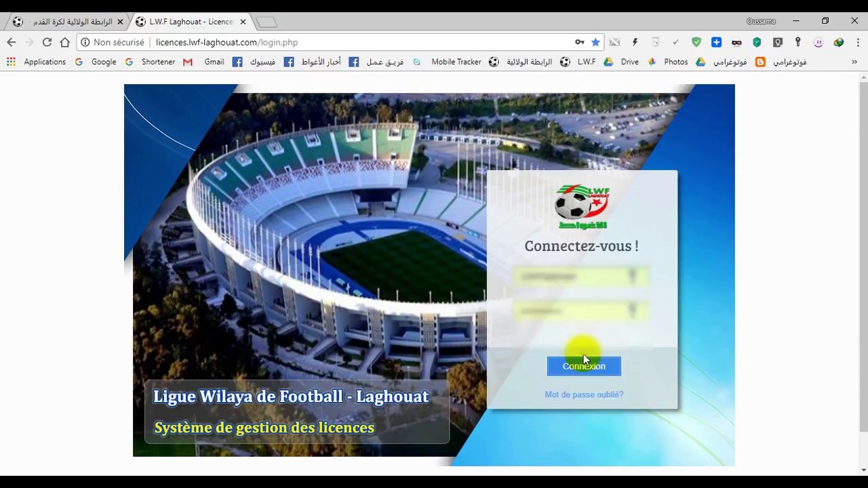Click the green globe download extension
Screen dimensions: 868x488
(838, 42)
